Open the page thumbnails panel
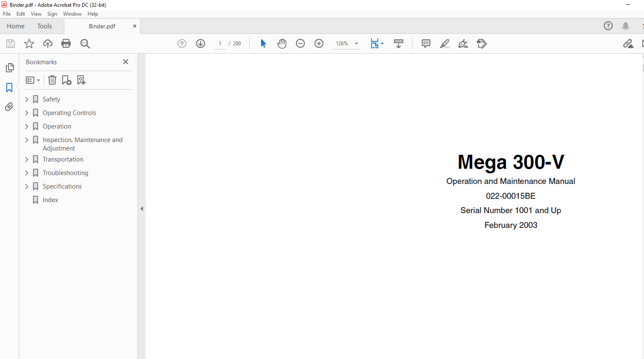The width and height of the screenshot is (644, 359). tap(9, 68)
